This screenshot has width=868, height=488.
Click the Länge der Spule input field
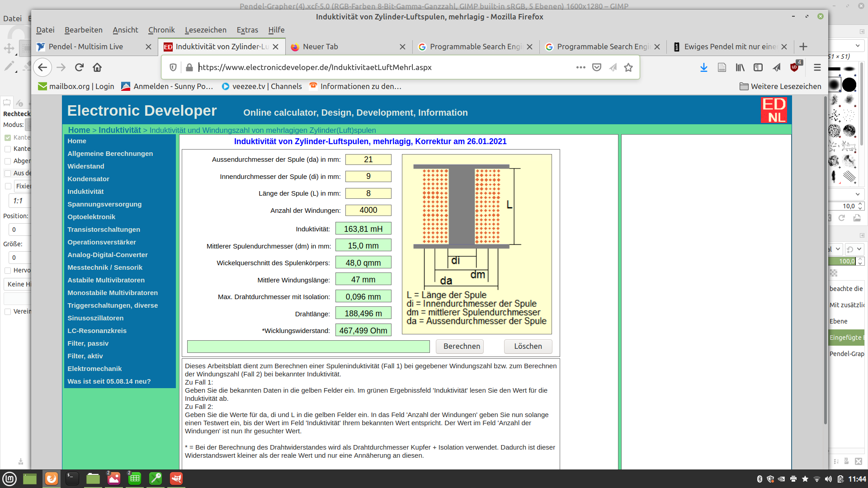click(368, 193)
